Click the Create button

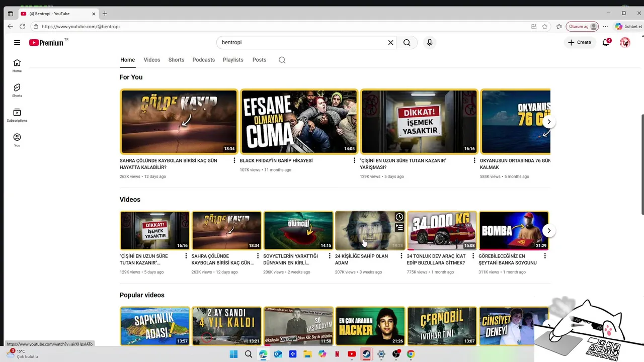coord(580,43)
